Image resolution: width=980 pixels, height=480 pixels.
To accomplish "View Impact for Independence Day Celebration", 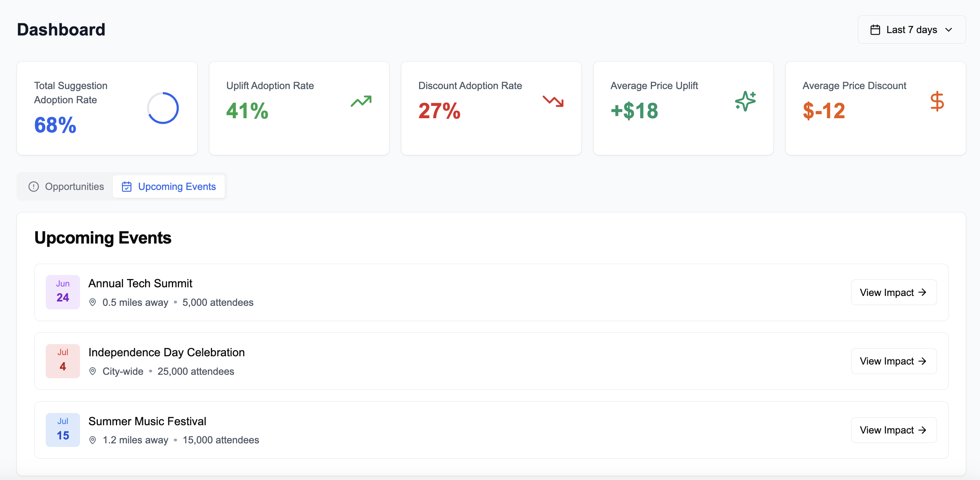I will pos(894,361).
